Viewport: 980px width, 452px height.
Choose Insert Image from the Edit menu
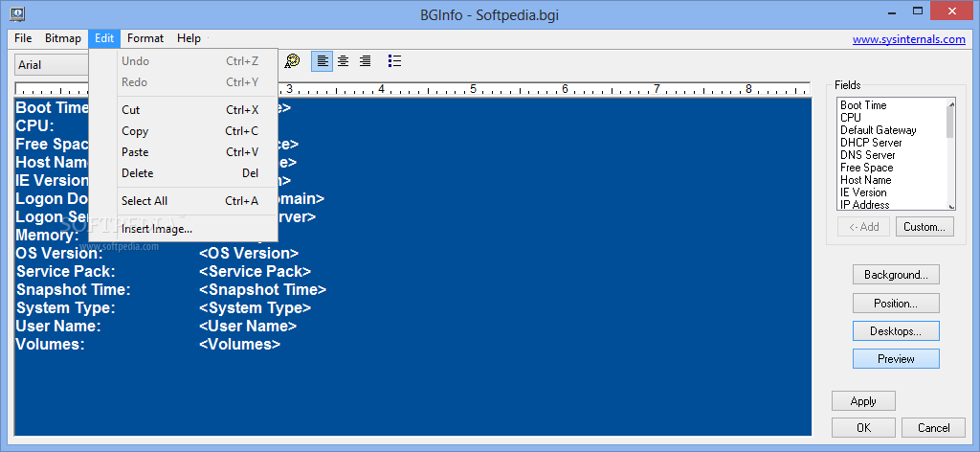click(x=190, y=229)
